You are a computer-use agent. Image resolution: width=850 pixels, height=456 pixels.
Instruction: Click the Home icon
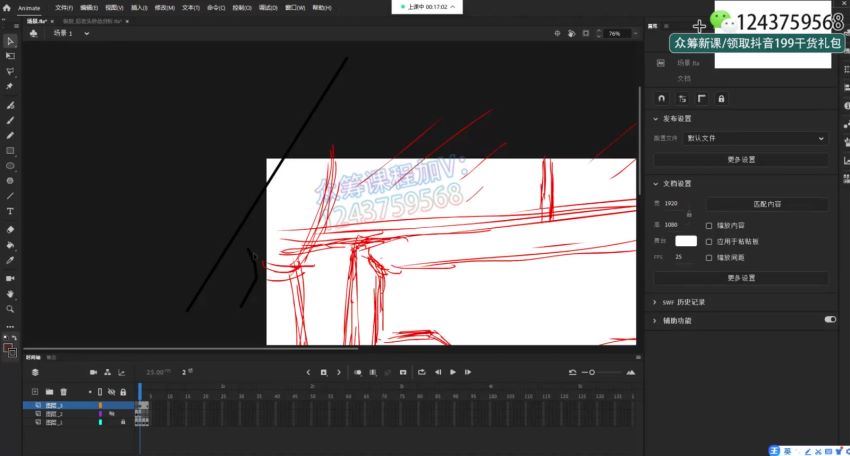(x=7, y=8)
